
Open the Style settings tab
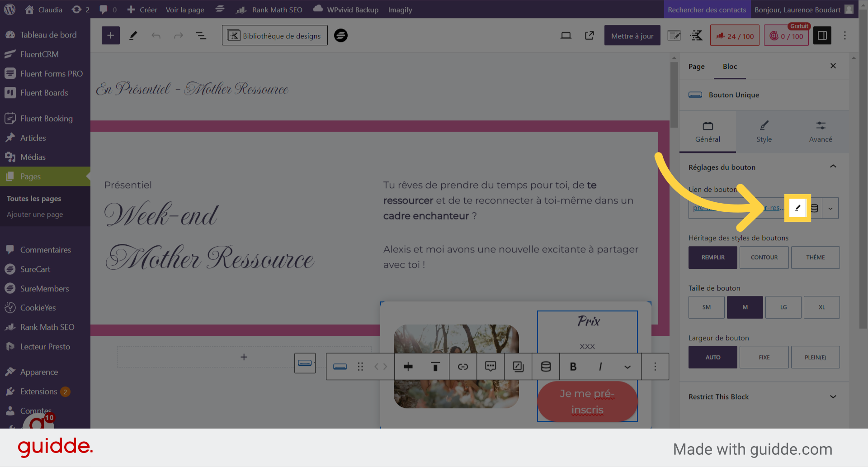764,132
